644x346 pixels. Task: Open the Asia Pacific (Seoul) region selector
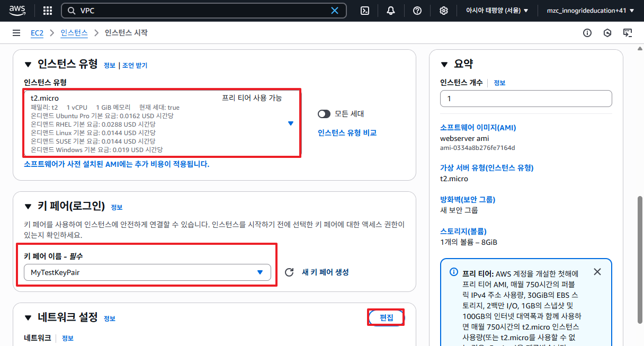pos(497,11)
